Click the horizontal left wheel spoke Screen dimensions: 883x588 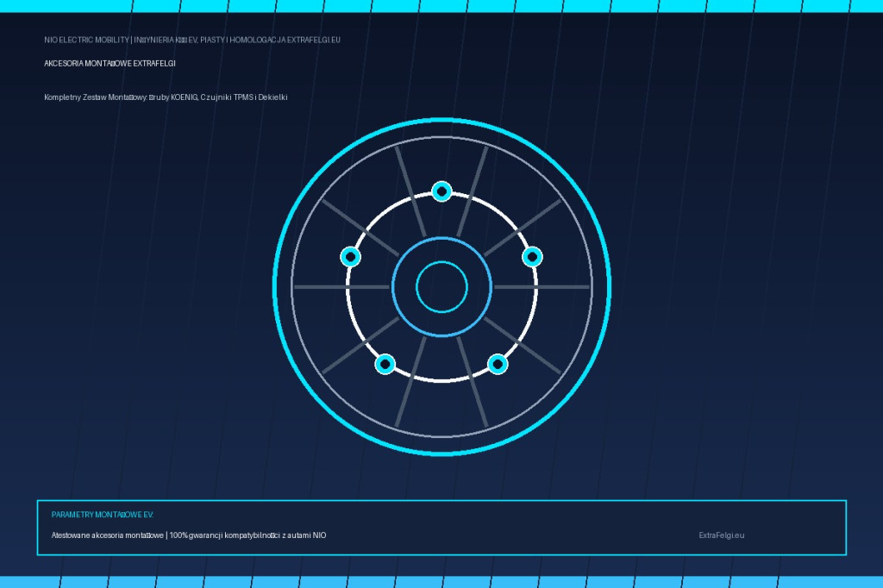pos(341,287)
